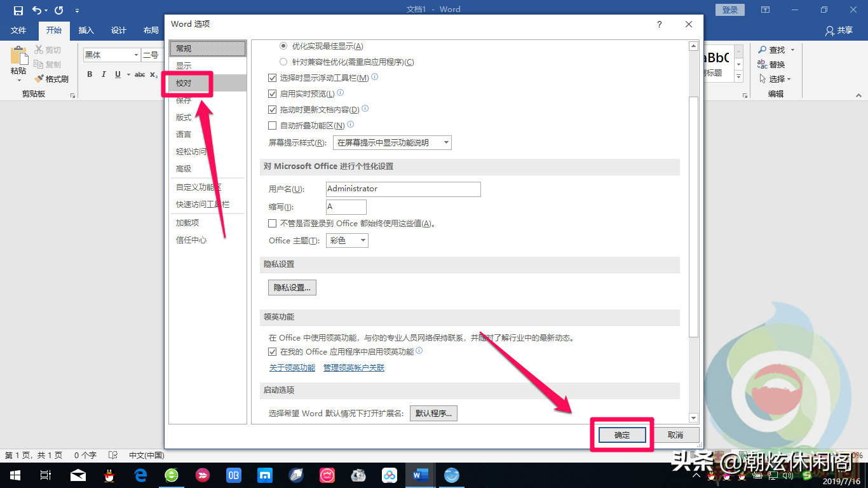This screenshot has height=488, width=868.
Task: Toggle 在我的 Office 应用程序中启用领英功能 checkbox
Action: pyautogui.click(x=273, y=351)
